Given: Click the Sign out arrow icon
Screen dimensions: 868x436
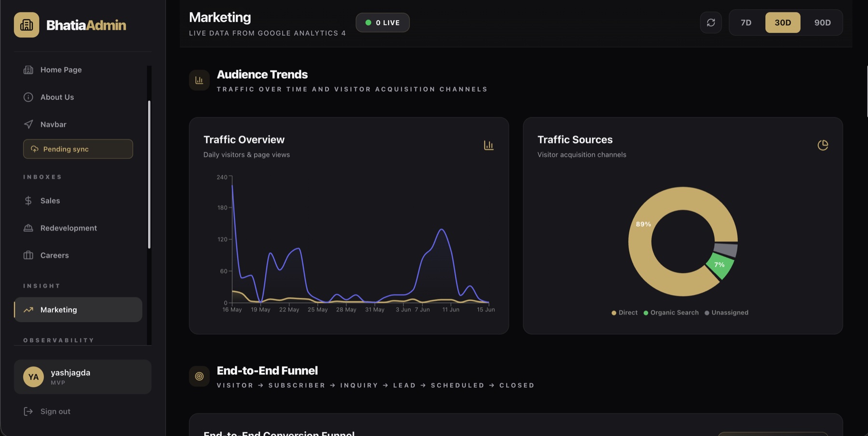Looking at the screenshot, I should click(x=28, y=411).
